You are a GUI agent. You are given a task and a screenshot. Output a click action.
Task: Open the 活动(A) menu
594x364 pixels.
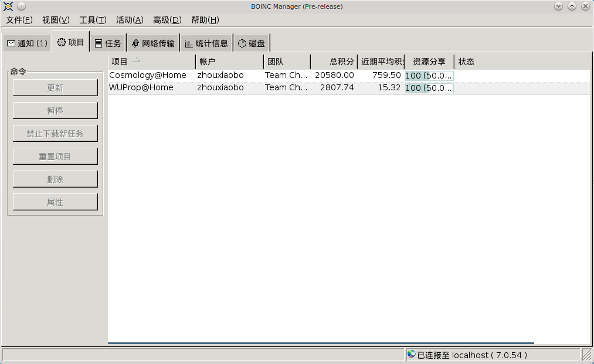coord(130,20)
